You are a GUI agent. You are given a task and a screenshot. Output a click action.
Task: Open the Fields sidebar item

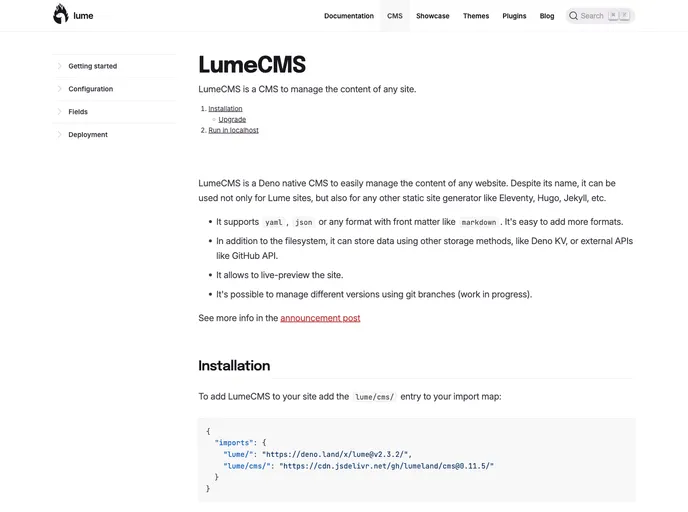[78, 111]
